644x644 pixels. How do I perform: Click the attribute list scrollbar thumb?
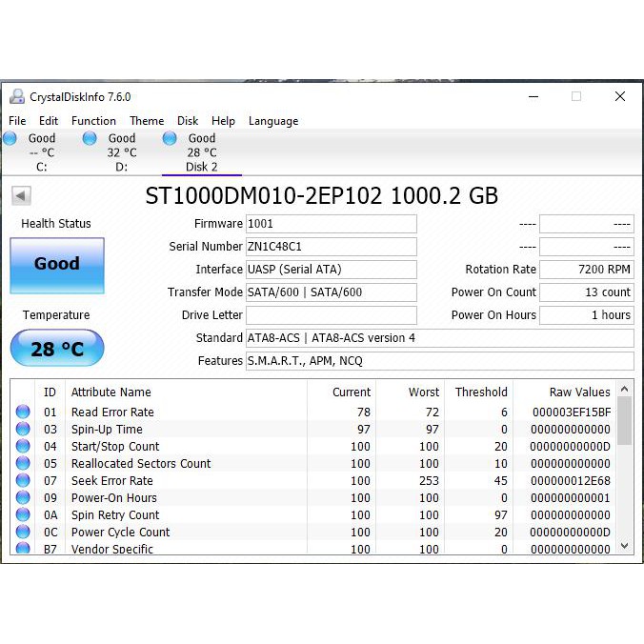pos(625,420)
